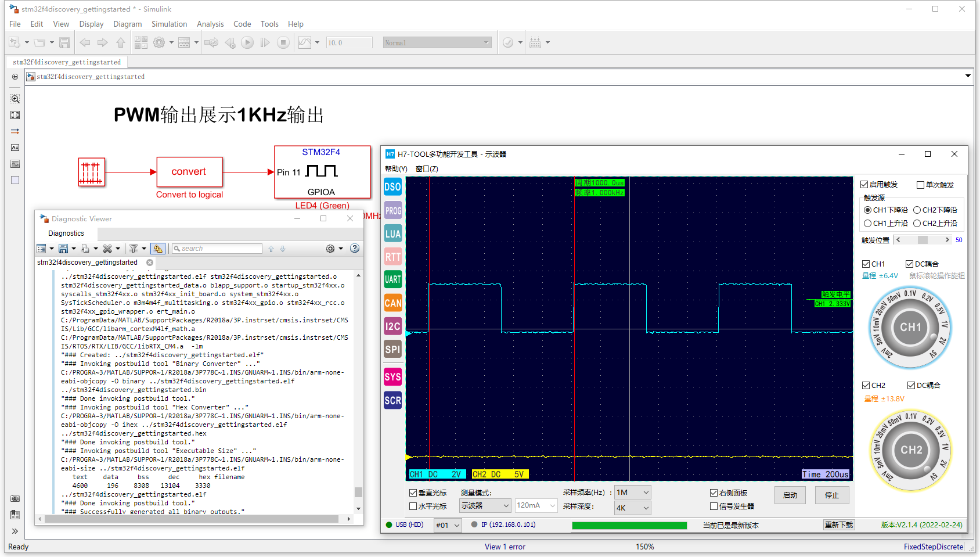Toggle the 水平光标 horizontal cursor checkbox
Image resolution: width=980 pixels, height=557 pixels.
[413, 506]
